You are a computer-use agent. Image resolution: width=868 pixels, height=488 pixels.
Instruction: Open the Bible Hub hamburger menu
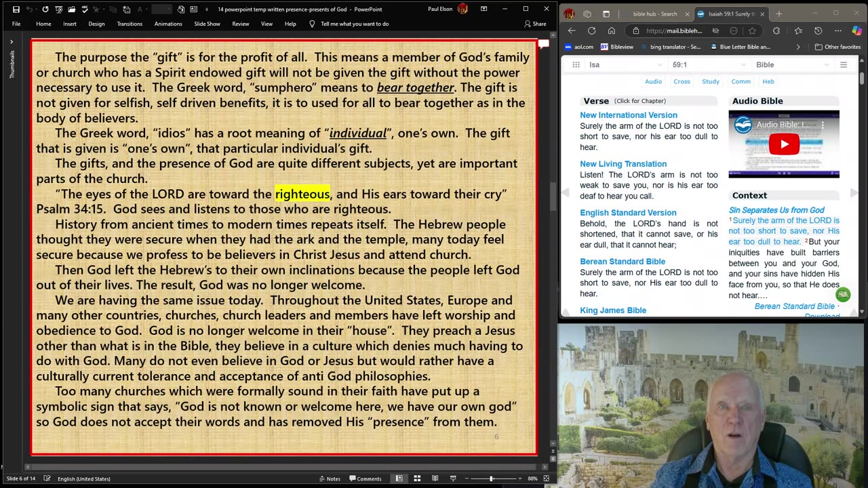[844, 64]
